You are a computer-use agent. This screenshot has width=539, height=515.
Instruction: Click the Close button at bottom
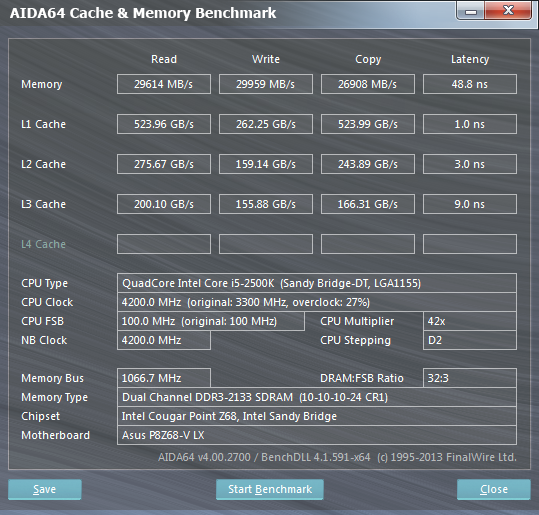coord(494,489)
